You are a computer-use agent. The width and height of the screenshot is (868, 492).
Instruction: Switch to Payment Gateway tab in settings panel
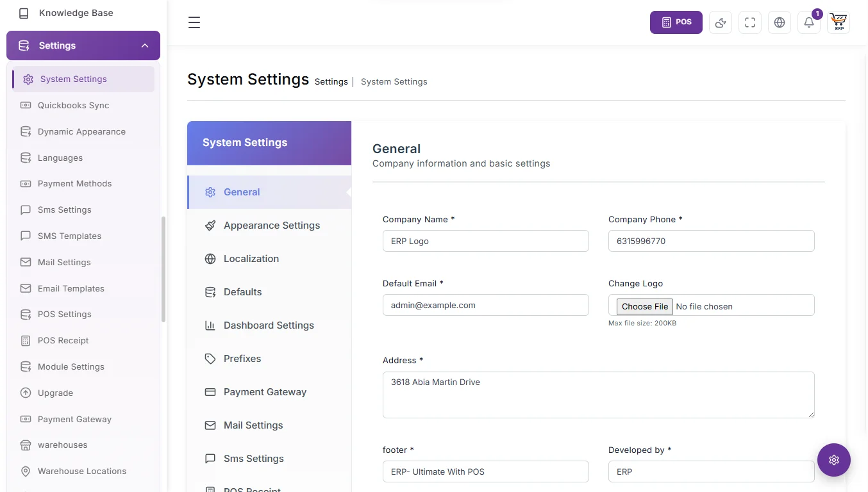pos(269,392)
